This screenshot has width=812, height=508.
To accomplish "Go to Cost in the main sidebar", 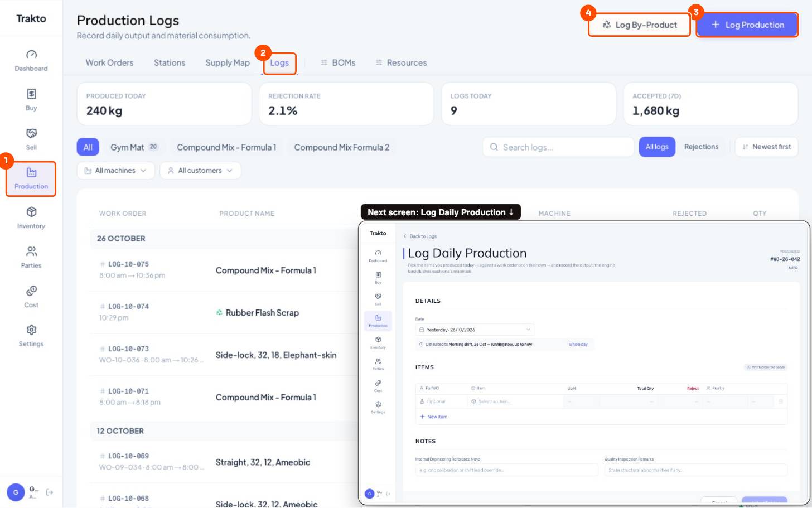I will pyautogui.click(x=31, y=297).
